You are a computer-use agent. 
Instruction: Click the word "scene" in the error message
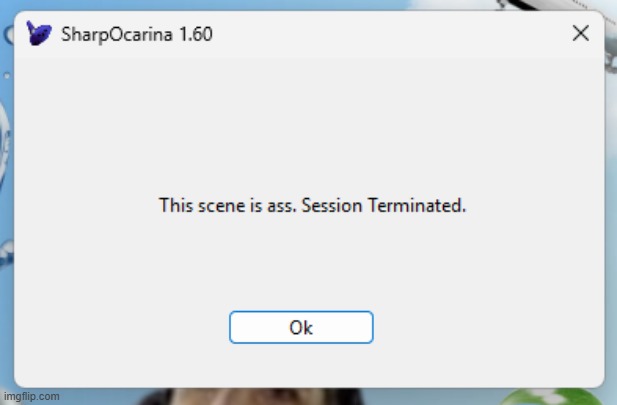[x=217, y=207]
